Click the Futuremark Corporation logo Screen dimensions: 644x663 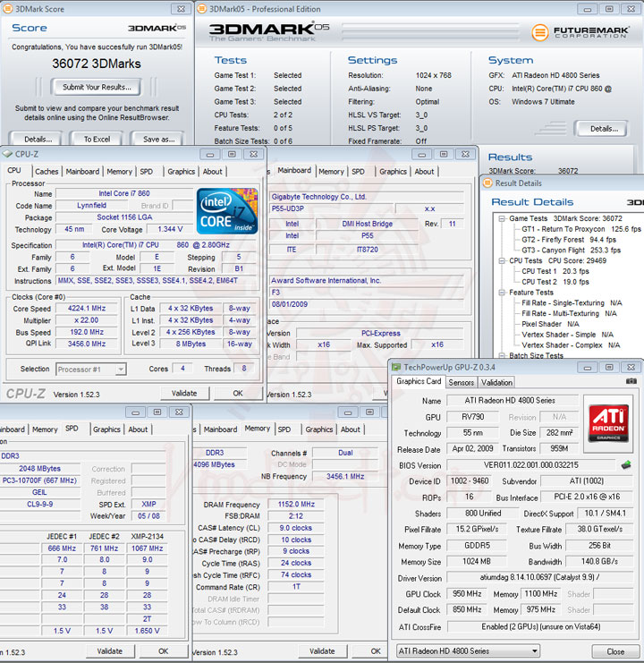(580, 31)
